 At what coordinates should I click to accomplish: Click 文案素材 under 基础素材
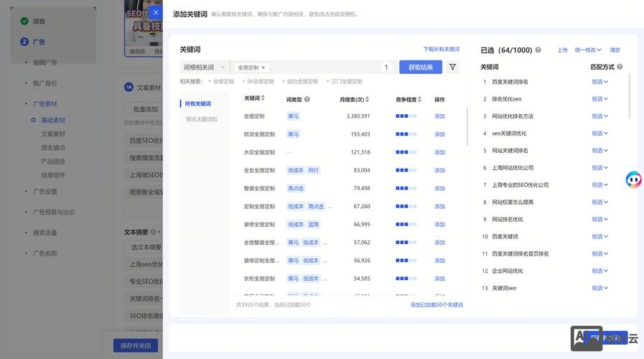(53, 134)
